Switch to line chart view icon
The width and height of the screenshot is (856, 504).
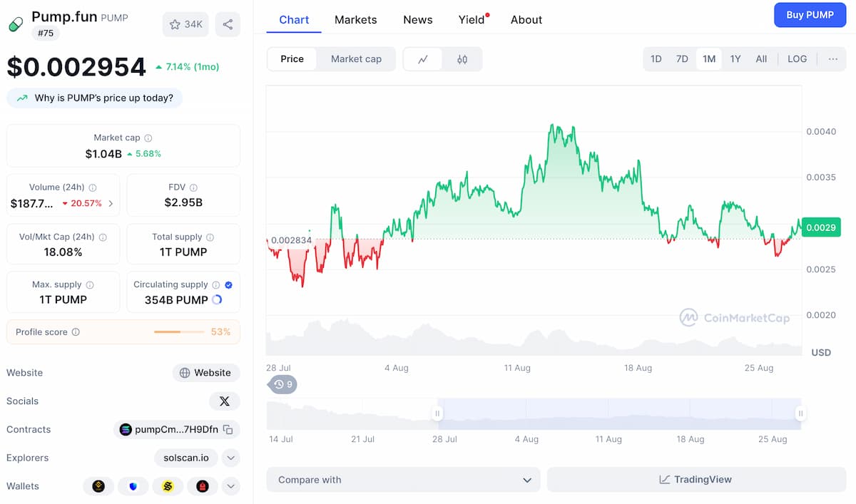pos(423,59)
